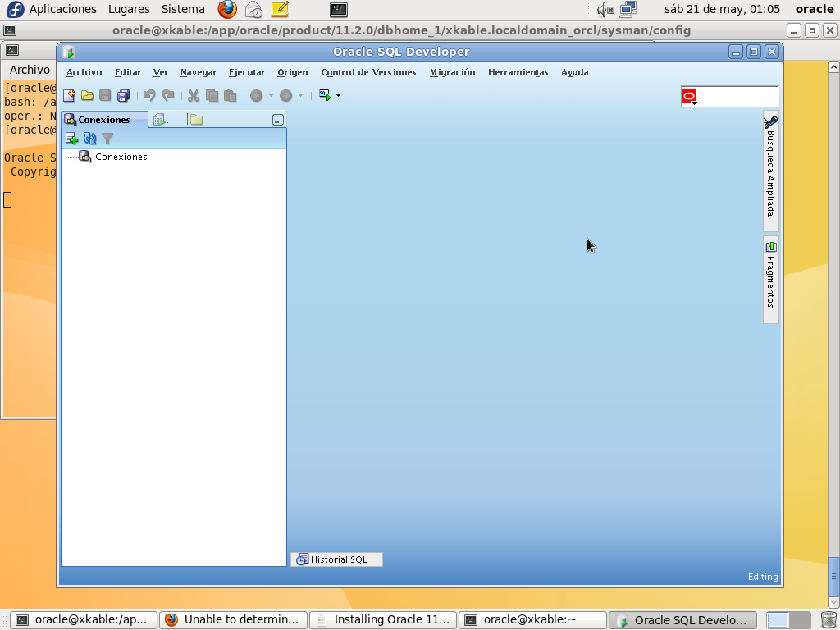This screenshot has height=630, width=840.
Task: Open the SQL Worksheet icon
Action: (x=325, y=95)
